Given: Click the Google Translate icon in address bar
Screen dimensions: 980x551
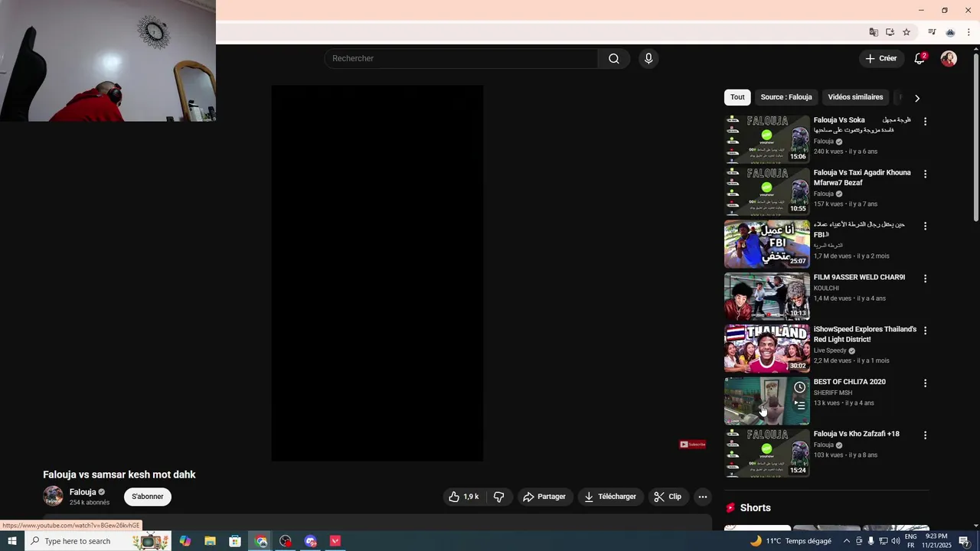Looking at the screenshot, I should pyautogui.click(x=874, y=32).
